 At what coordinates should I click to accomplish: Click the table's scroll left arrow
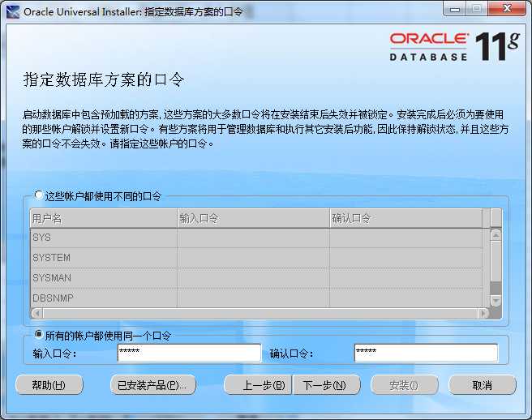coord(36,313)
